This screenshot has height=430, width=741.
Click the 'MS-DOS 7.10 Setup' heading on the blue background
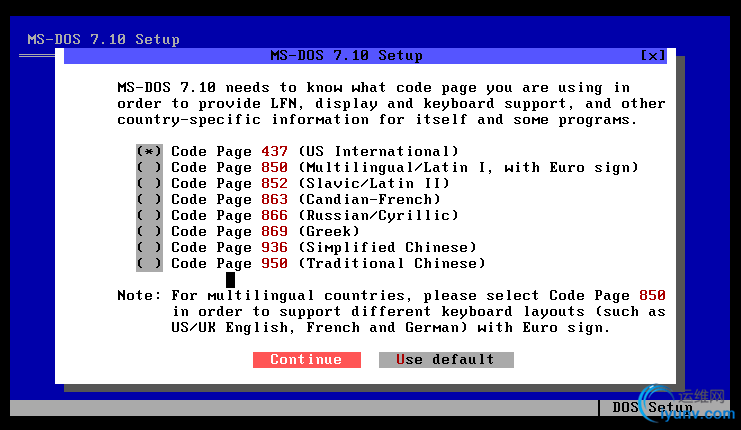[103, 39]
